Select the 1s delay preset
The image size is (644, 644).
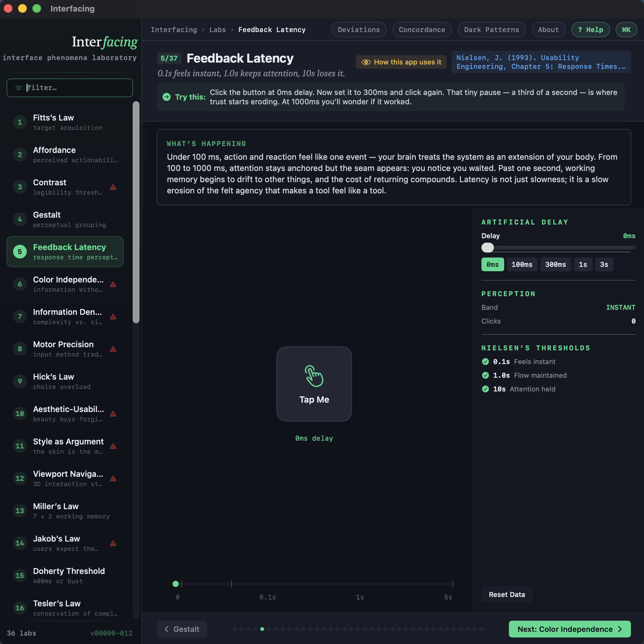[583, 264]
